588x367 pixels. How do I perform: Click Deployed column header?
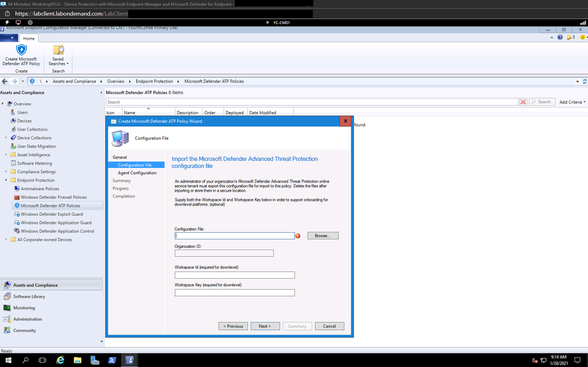tap(235, 112)
